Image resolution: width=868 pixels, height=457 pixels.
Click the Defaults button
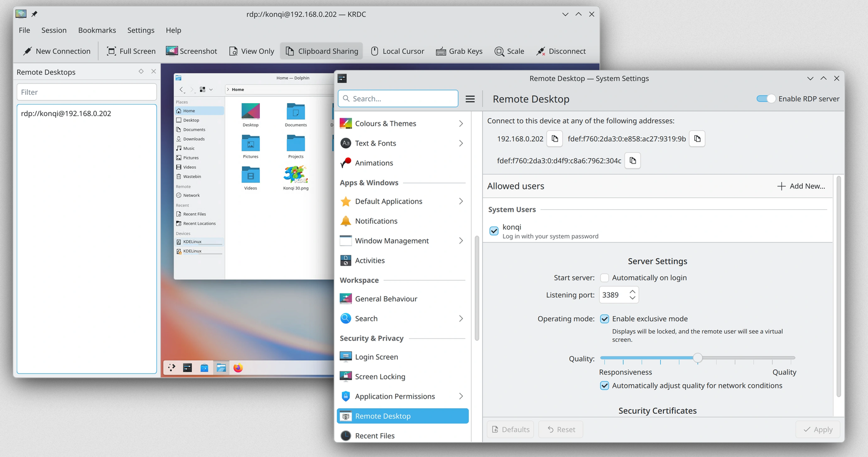pyautogui.click(x=510, y=430)
